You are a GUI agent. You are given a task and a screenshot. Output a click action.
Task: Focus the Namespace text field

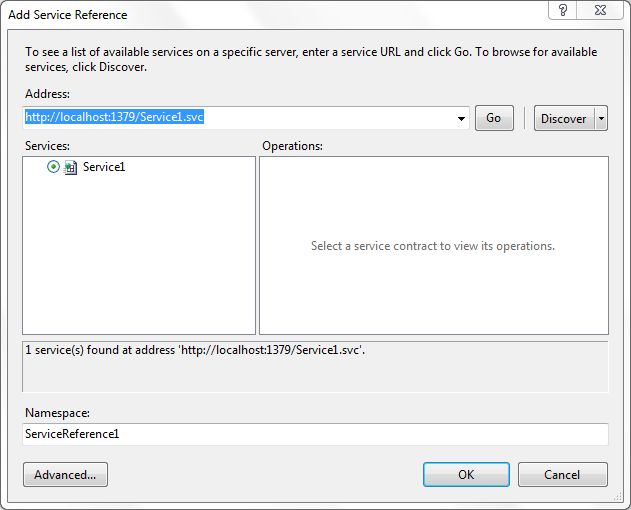click(315, 434)
